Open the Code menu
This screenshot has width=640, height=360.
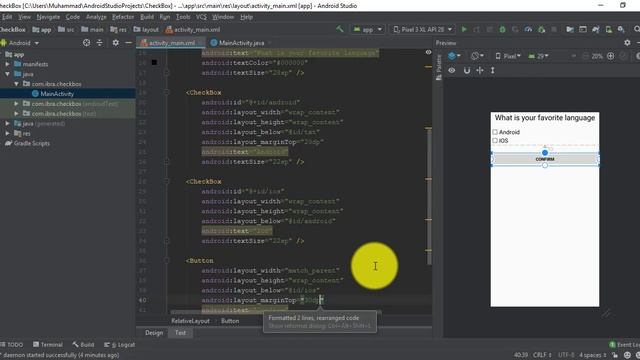[73, 17]
